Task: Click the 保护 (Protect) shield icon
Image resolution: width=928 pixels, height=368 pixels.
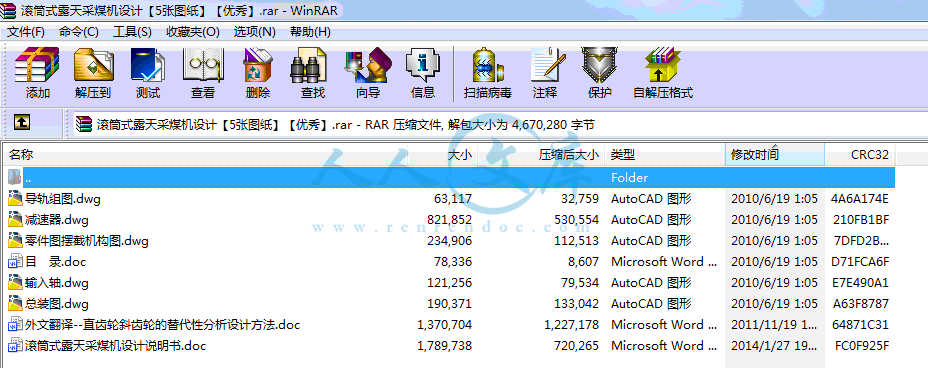Action: pyautogui.click(x=600, y=73)
